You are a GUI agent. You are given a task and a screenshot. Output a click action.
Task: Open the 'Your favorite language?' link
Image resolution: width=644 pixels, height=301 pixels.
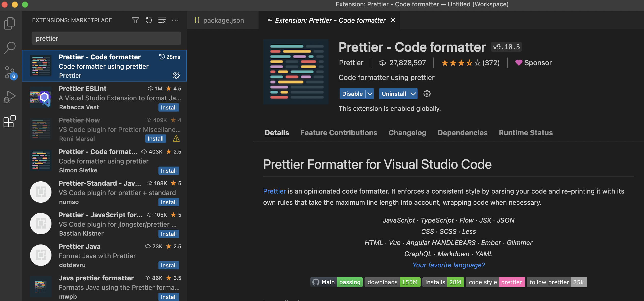(449, 265)
